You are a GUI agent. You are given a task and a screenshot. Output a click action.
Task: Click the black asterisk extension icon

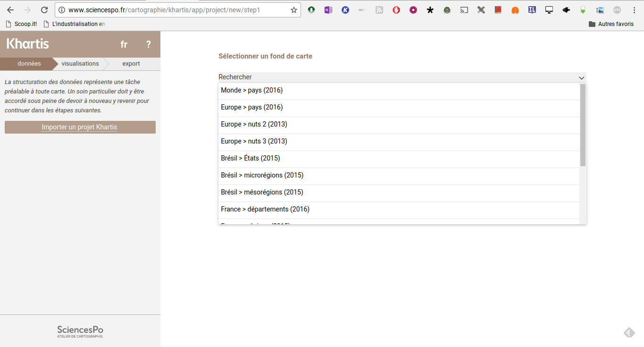click(x=430, y=10)
